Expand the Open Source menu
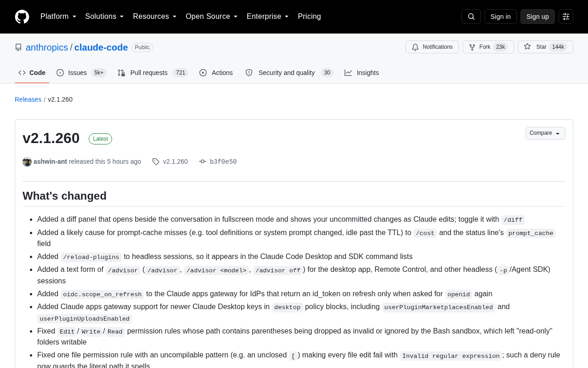The width and height of the screenshot is (588, 368). pos(212,17)
